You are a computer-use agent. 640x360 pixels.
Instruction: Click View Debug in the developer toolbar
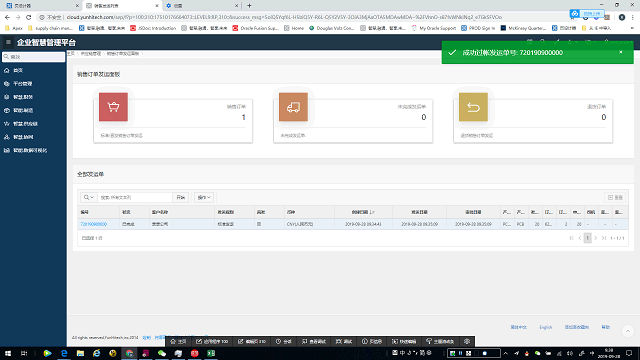pos(314,341)
